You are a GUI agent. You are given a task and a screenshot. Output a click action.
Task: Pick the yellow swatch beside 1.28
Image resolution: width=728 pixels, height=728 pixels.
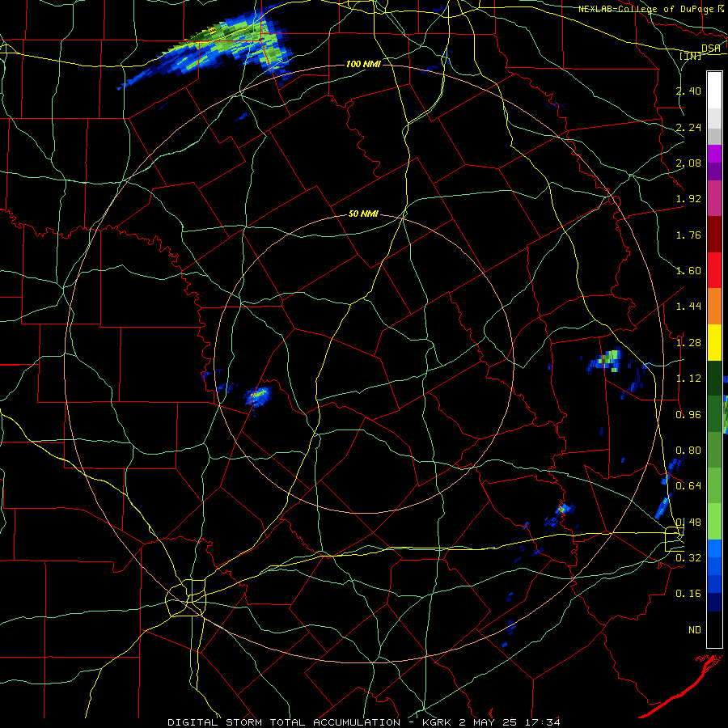715,342
